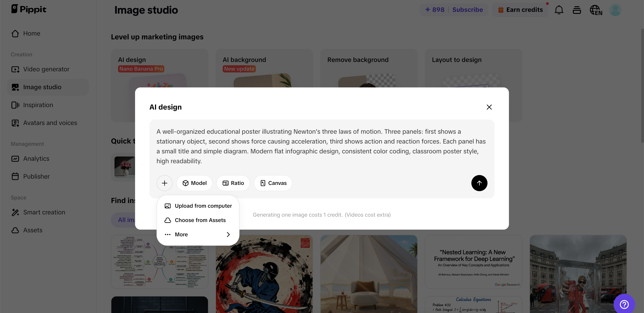
Task: Change language via the EN globe icon
Action: point(596,10)
